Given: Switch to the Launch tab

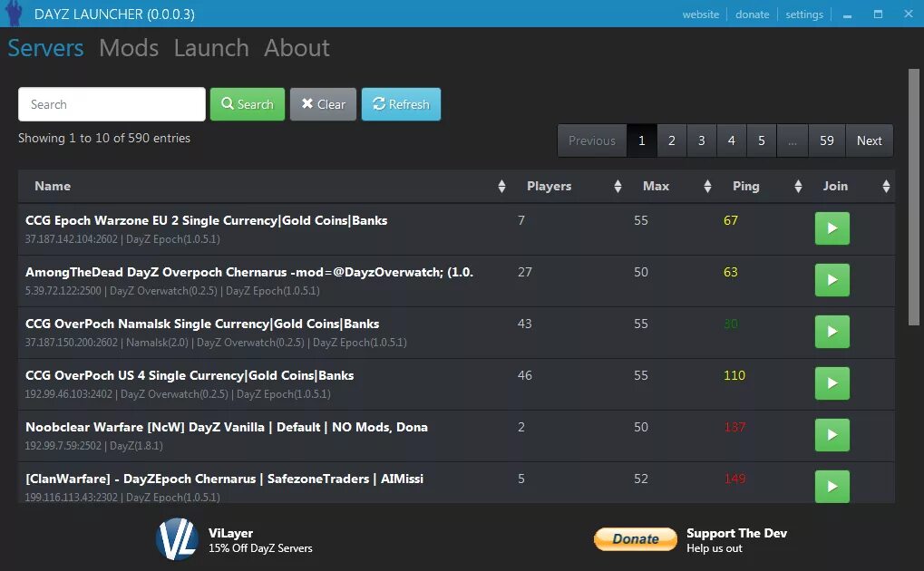Looking at the screenshot, I should (211, 48).
